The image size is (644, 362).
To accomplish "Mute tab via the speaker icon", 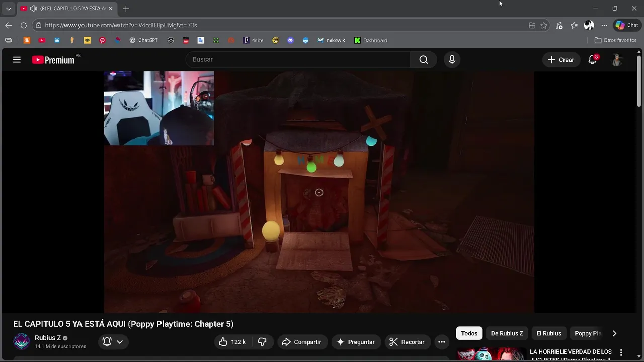I will tap(33, 9).
